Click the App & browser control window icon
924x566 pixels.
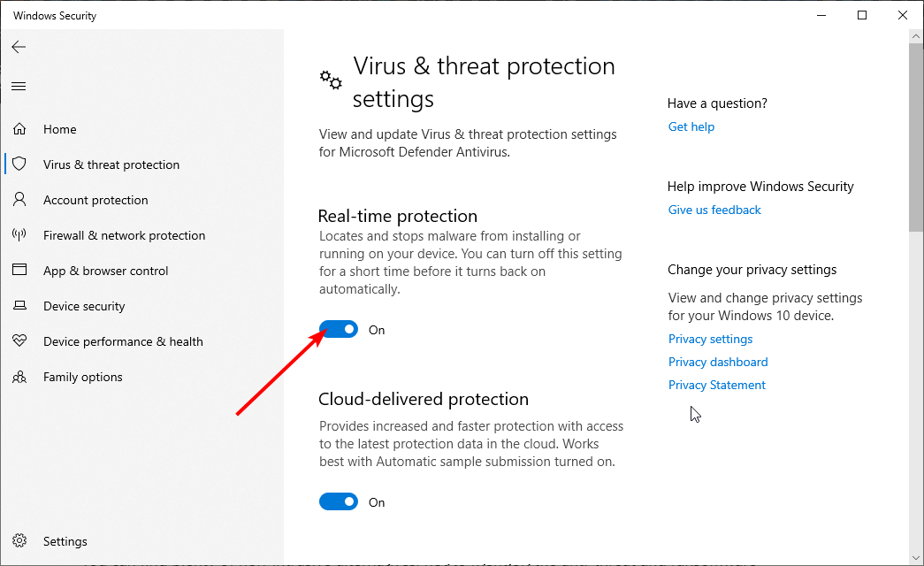(x=19, y=270)
